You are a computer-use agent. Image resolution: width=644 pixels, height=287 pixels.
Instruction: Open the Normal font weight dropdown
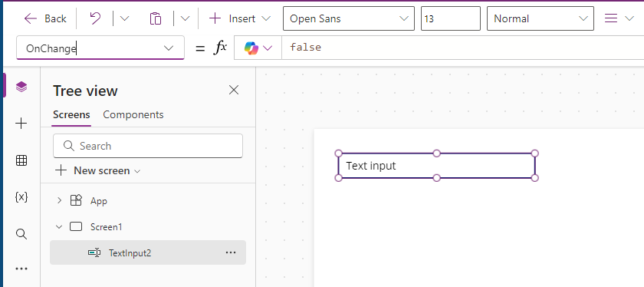tap(540, 18)
